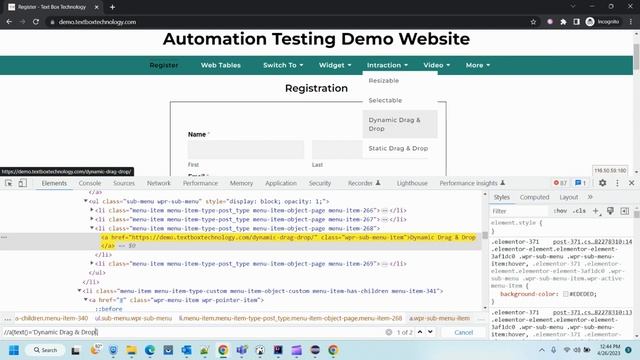Open the Widget dropdown menu

335,65
